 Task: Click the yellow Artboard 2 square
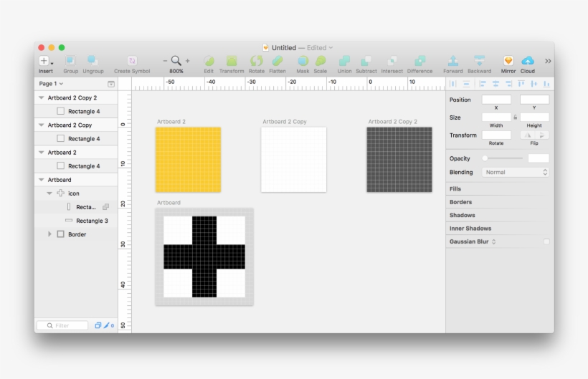pos(189,160)
